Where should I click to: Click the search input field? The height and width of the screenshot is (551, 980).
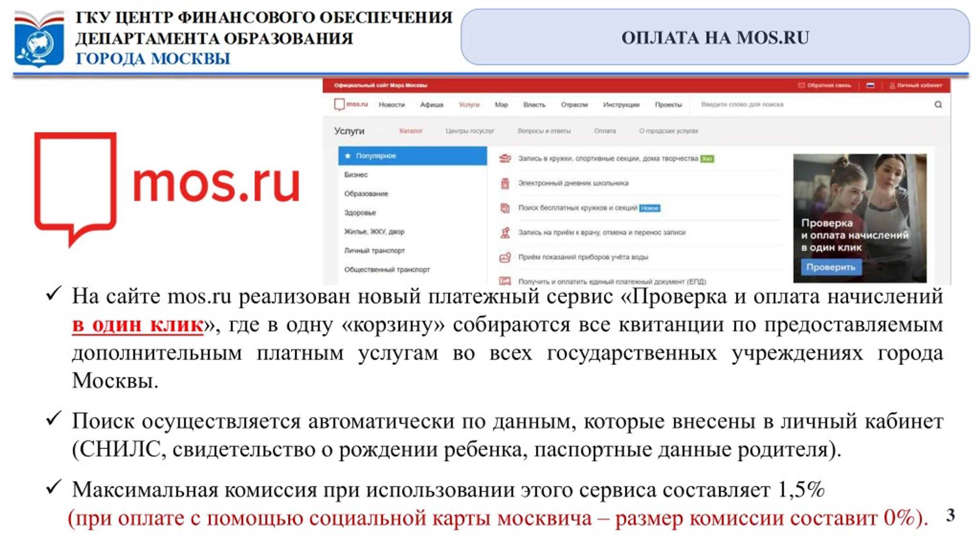pyautogui.click(x=812, y=104)
